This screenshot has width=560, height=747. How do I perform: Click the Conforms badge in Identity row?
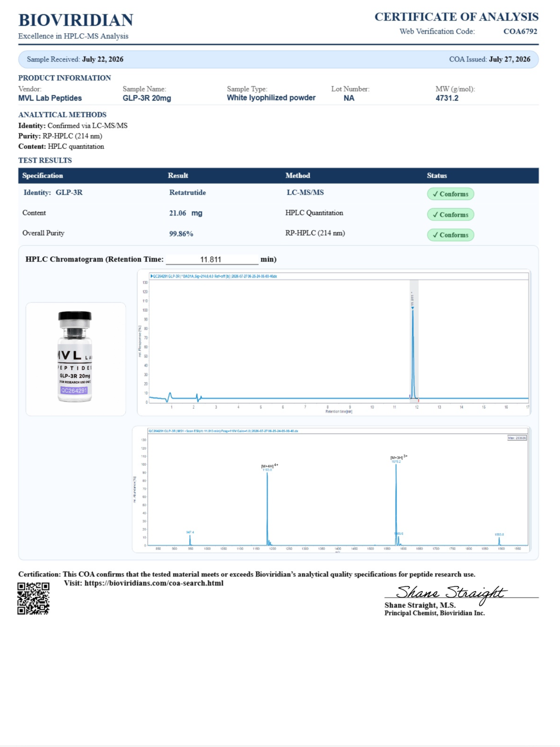(x=451, y=194)
